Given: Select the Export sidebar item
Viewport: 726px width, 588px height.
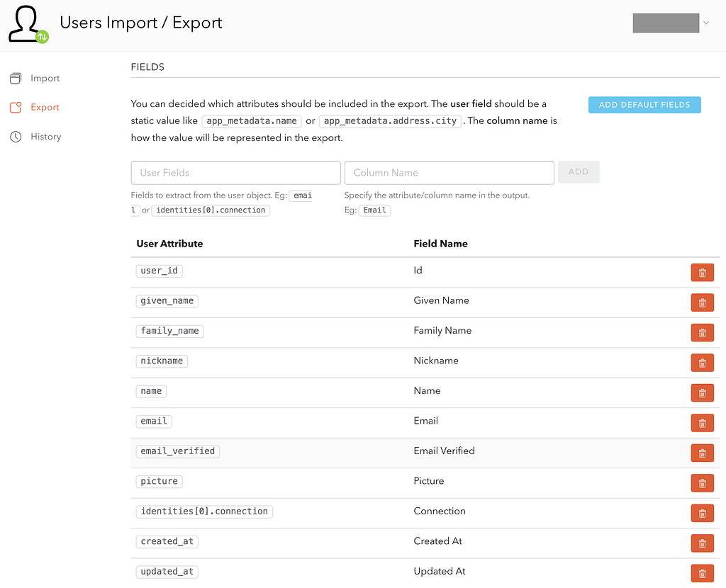Looking at the screenshot, I should point(44,108).
